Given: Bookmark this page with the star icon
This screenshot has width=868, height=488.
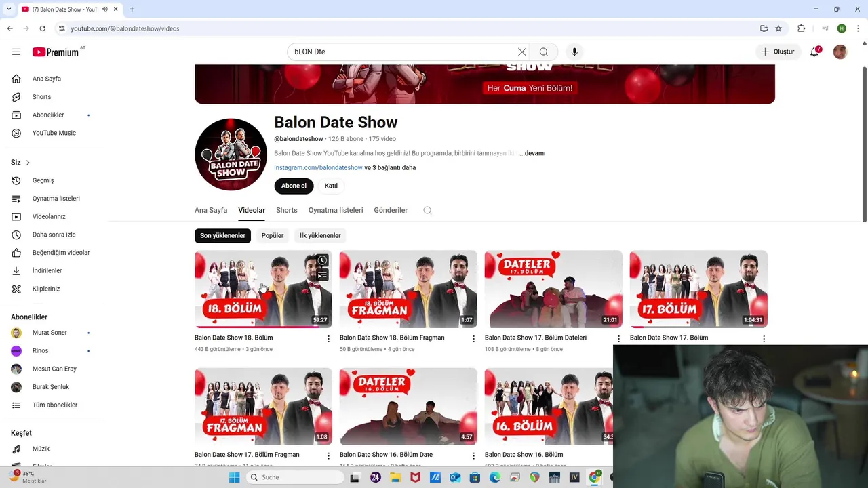Looking at the screenshot, I should click(778, 28).
